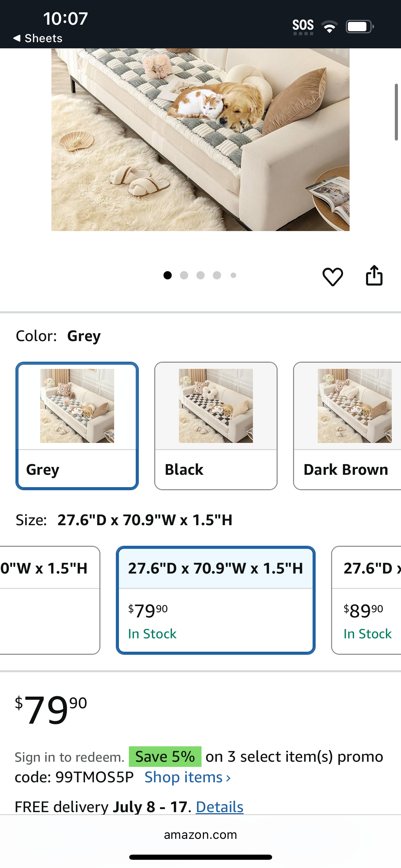401x868 pixels.
Task: Open main sofa cover product image
Action: pos(200,140)
